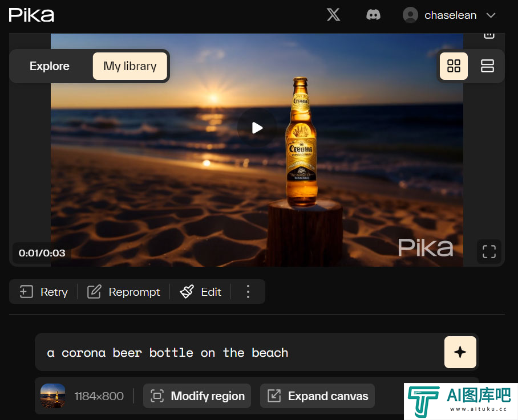
Task: Select the grid view layout
Action: [454, 66]
